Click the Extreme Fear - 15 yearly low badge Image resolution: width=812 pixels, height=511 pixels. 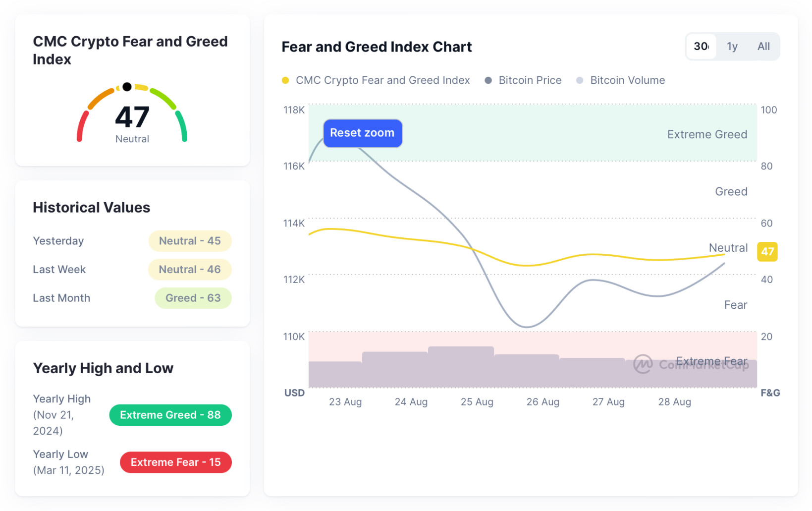click(x=175, y=462)
